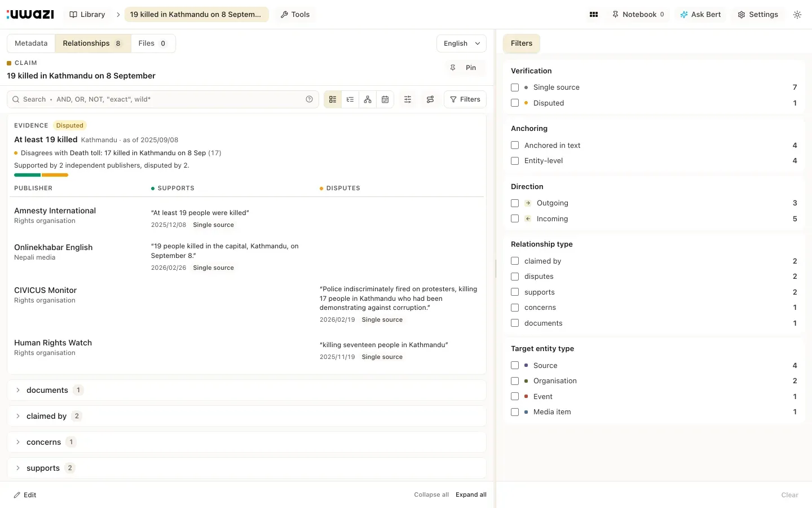Toggle the light/dark theme sun icon
812x508 pixels.
tap(797, 15)
